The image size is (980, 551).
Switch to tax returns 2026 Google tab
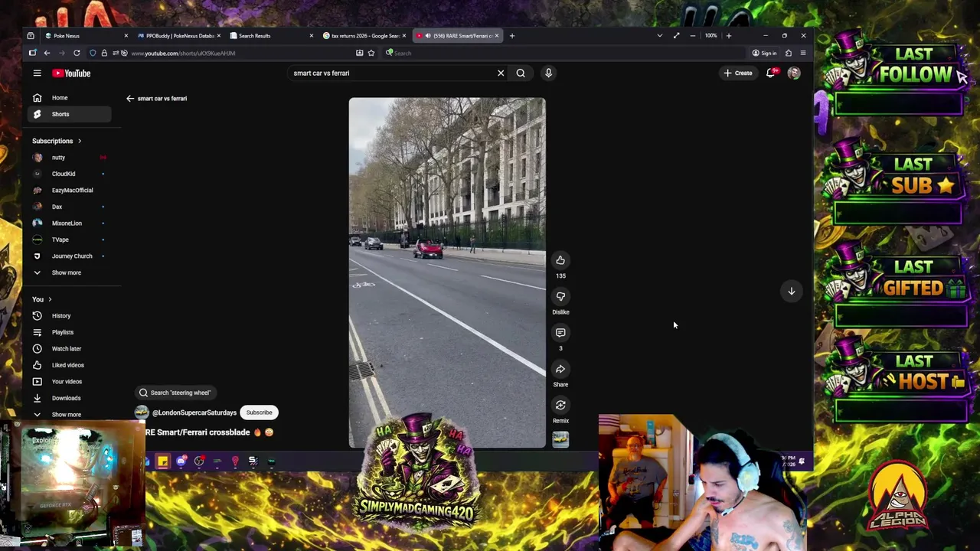tap(364, 35)
